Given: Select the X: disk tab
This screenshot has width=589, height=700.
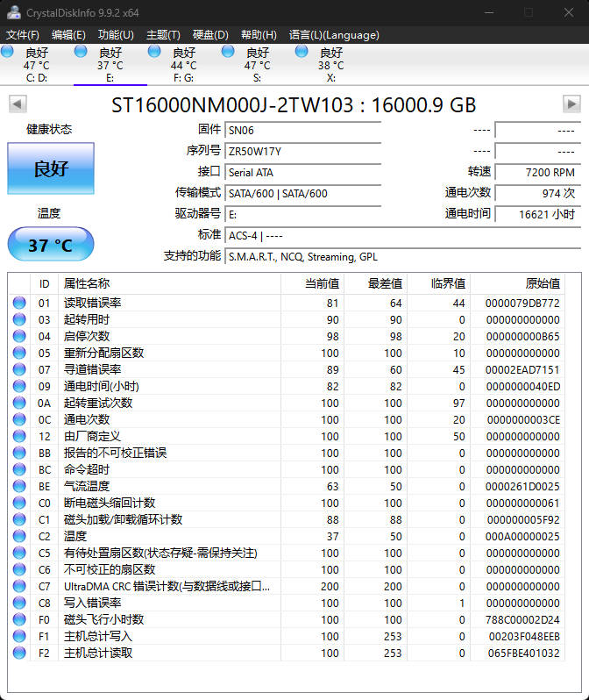Looking at the screenshot, I should pyautogui.click(x=331, y=64).
